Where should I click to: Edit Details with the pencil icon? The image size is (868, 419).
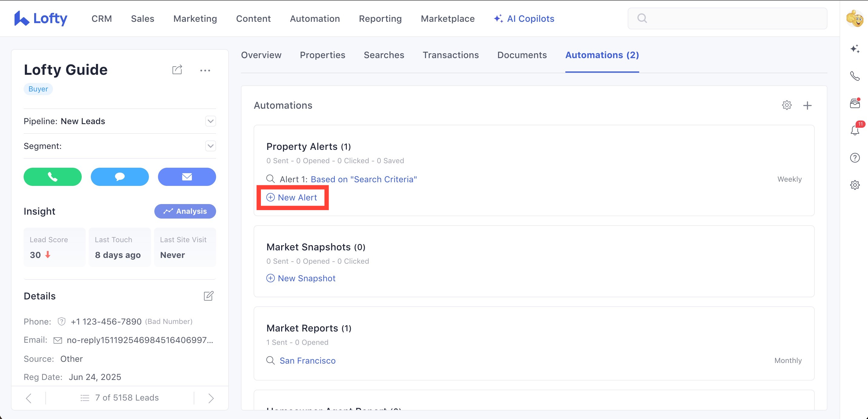click(209, 296)
